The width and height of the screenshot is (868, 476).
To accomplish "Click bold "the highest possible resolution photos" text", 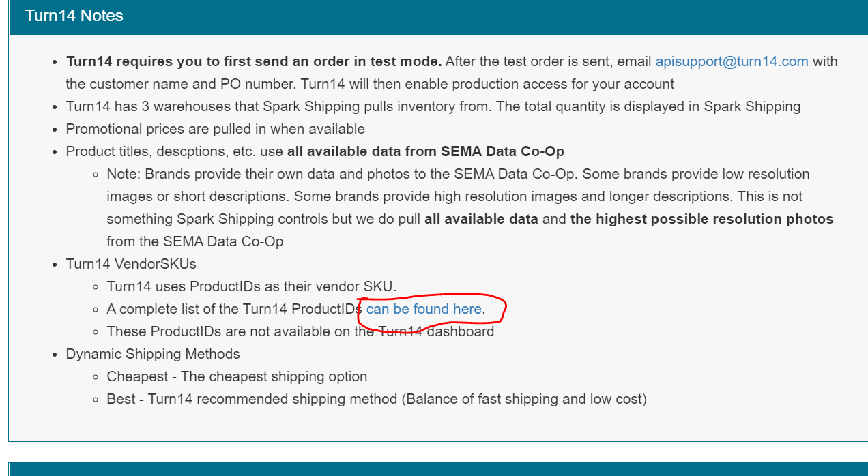I will (701, 219).
